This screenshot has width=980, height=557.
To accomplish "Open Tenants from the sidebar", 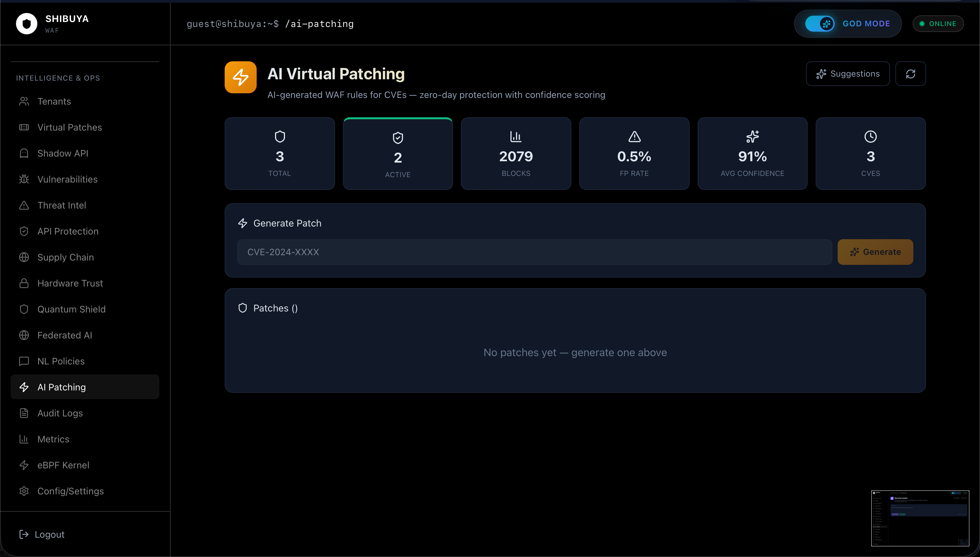I will (54, 101).
